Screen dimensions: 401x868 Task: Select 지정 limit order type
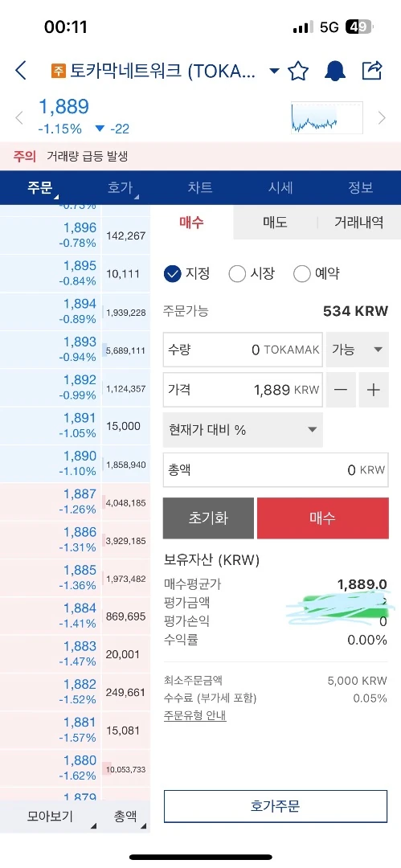(x=187, y=273)
